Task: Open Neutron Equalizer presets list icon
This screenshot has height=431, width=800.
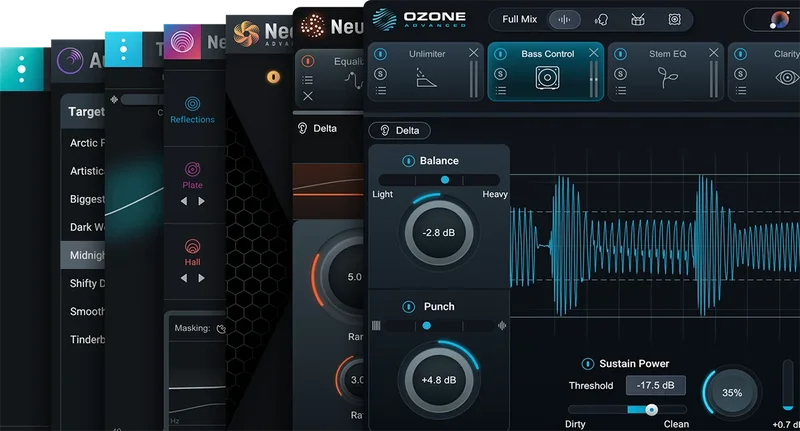Action: (308, 80)
